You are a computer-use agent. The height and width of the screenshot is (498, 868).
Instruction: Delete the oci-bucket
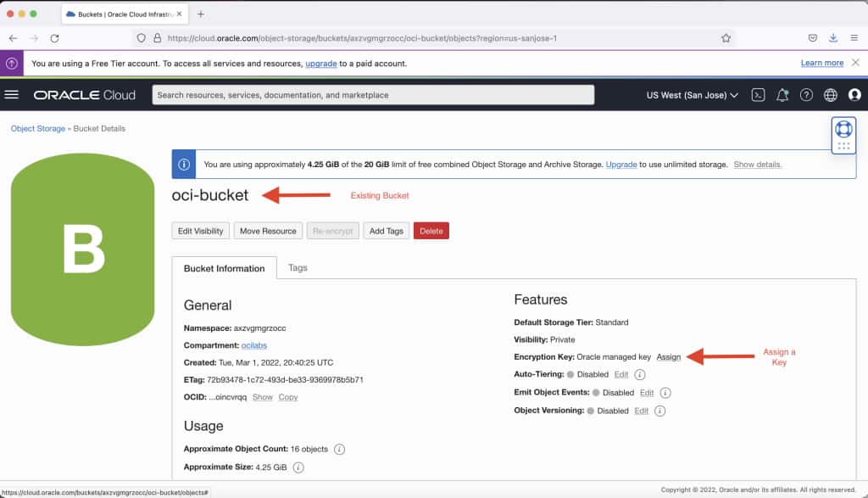click(x=431, y=230)
